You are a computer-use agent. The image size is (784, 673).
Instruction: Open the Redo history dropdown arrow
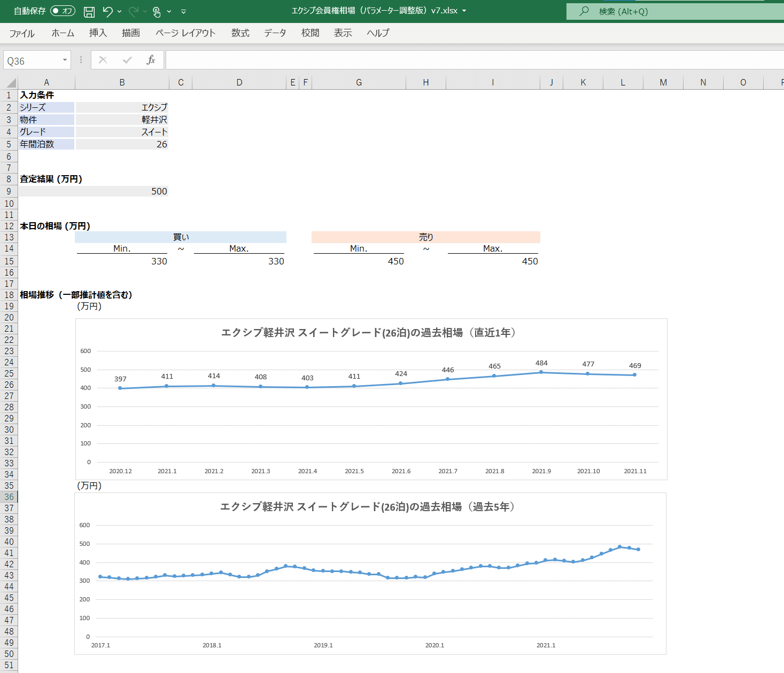click(x=145, y=11)
